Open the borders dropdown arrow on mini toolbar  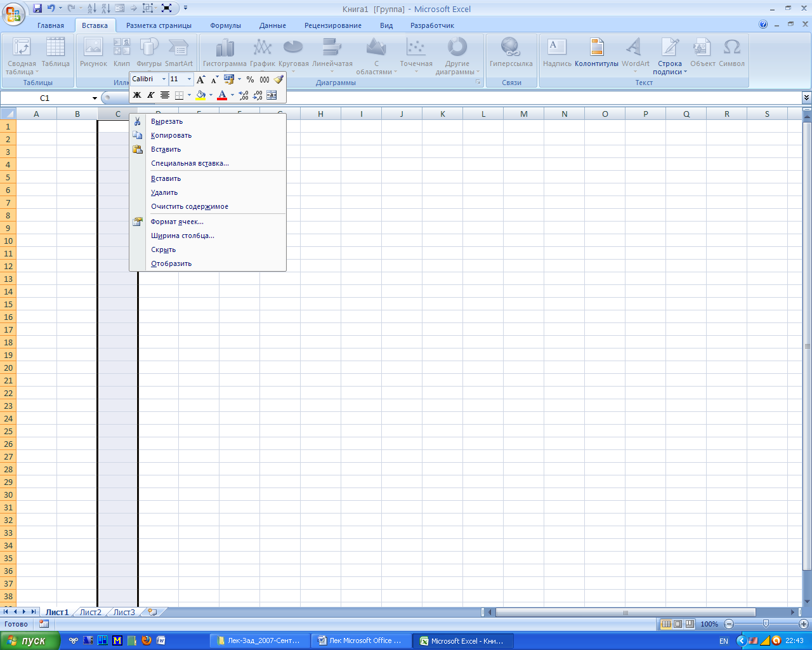tap(189, 95)
